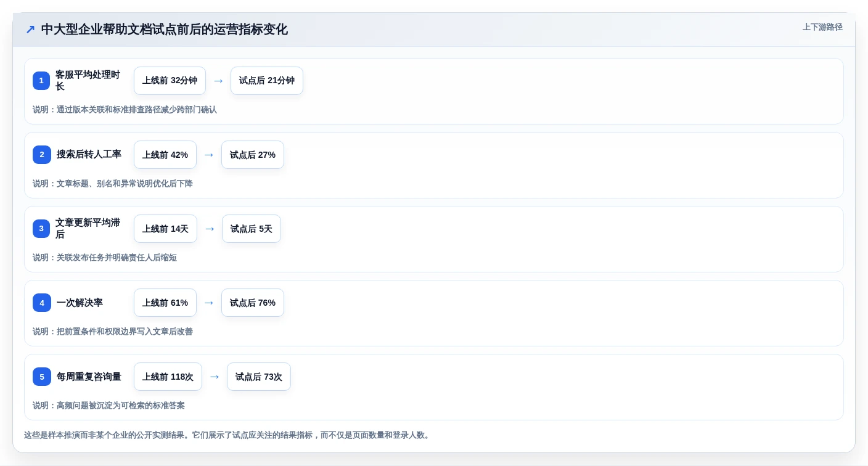Click number badge 2 for 搜索后转人工率
Viewport: 868px width, 466px height.
point(42,155)
